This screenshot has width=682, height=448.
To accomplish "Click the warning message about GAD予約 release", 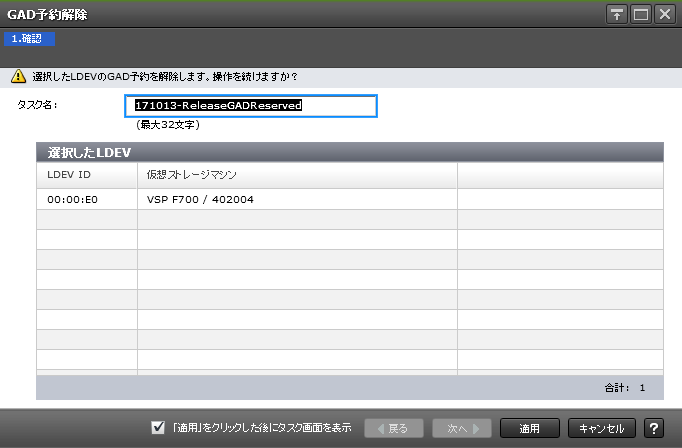I will (x=164, y=77).
